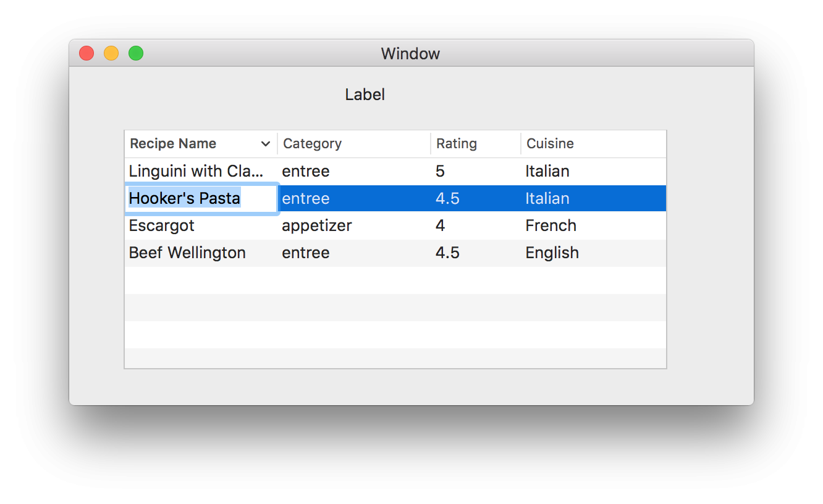This screenshot has height=504, width=823.
Task: Click the Rating column header
Action: click(457, 144)
